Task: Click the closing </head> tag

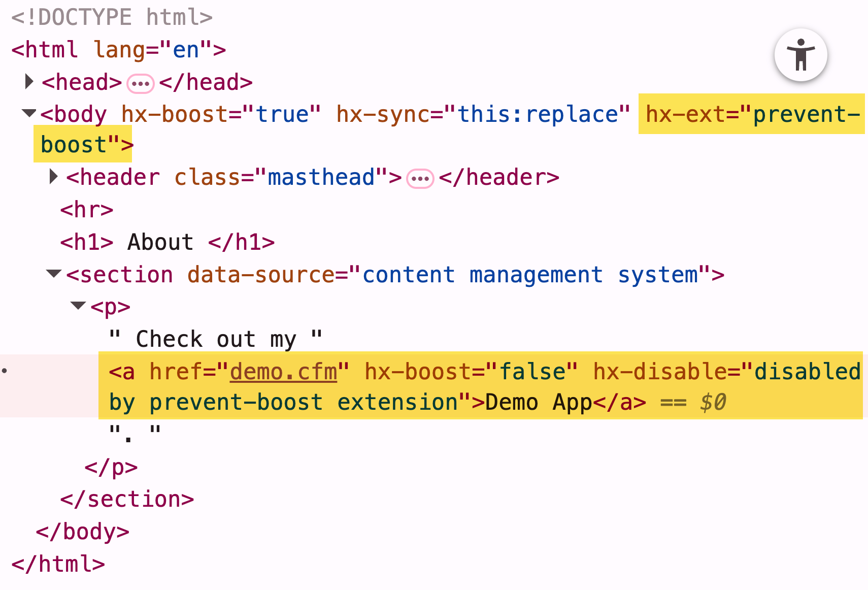Action: (x=206, y=82)
